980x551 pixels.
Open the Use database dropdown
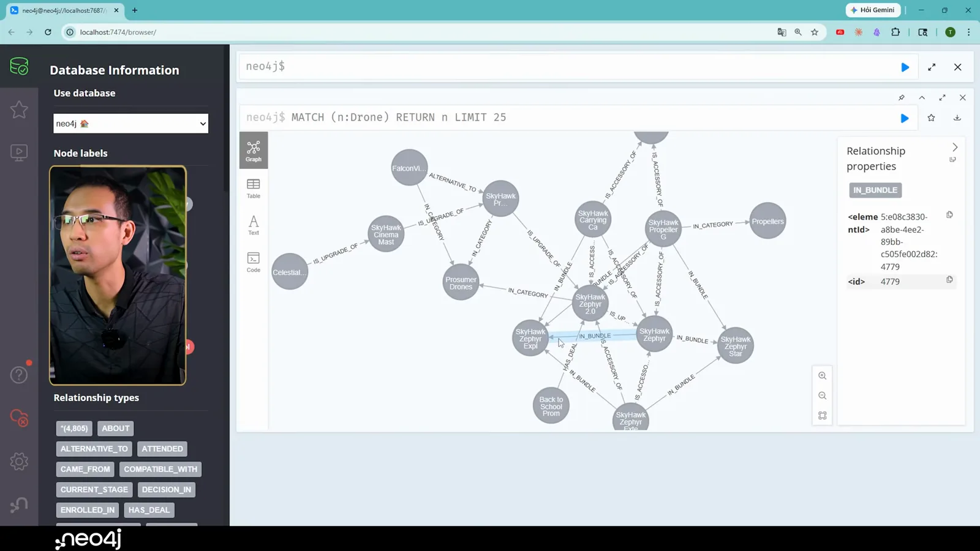coord(130,124)
